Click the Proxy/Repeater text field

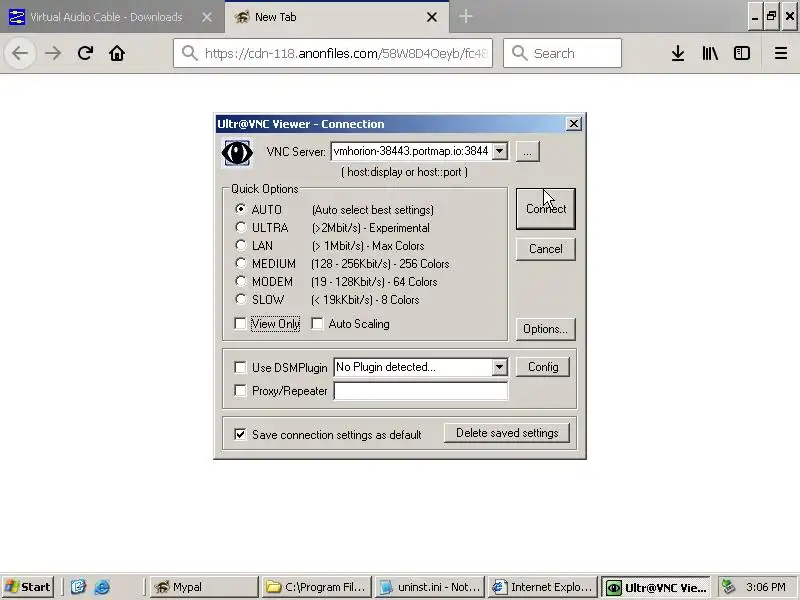tap(421, 391)
